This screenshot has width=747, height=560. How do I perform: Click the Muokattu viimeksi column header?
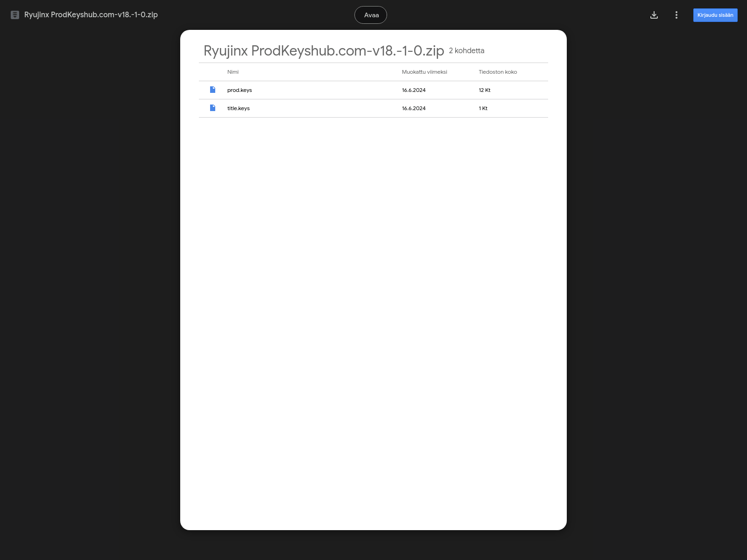(424, 72)
